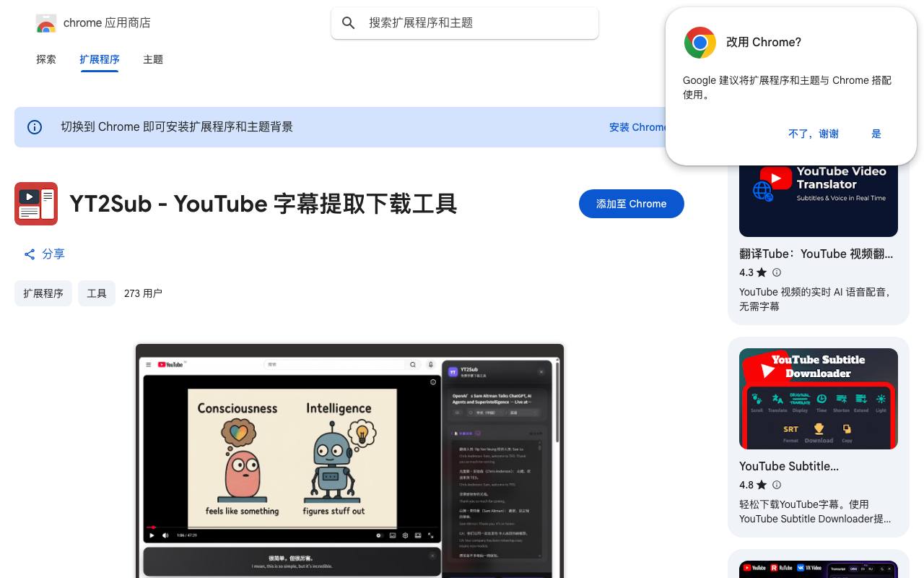The height and width of the screenshot is (578, 924).
Task: Click 安装 Chrome link in banner
Action: [637, 127]
